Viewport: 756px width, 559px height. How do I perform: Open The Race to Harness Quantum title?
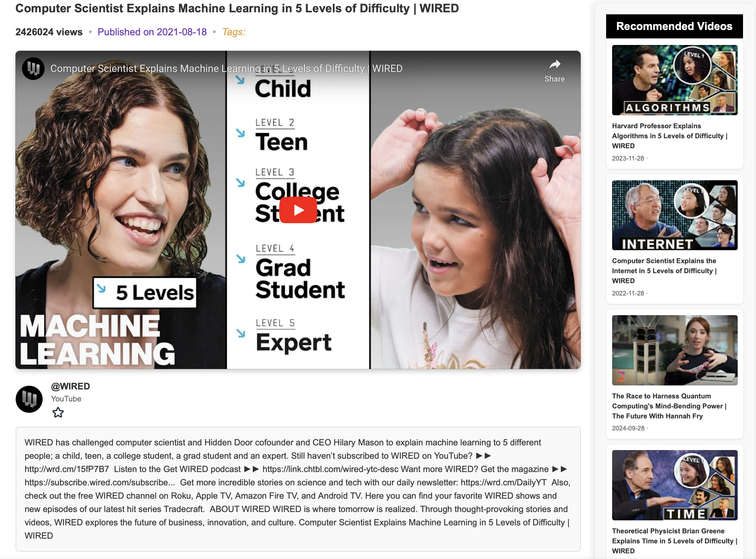pyautogui.click(x=669, y=406)
